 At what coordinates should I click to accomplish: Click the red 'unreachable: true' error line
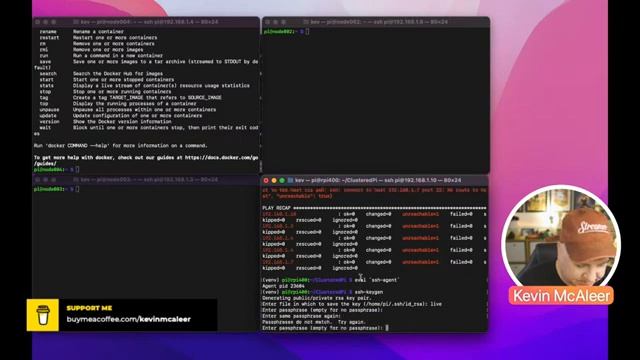click(297, 196)
